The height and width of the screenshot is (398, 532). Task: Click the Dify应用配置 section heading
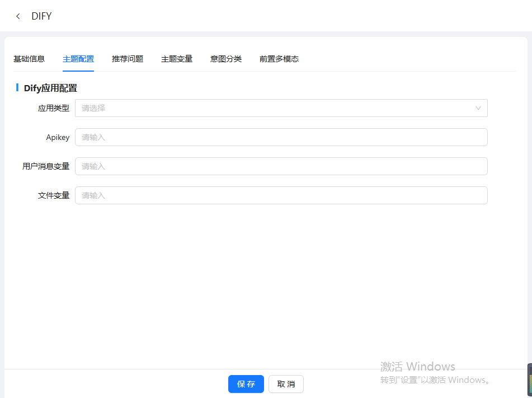50,88
